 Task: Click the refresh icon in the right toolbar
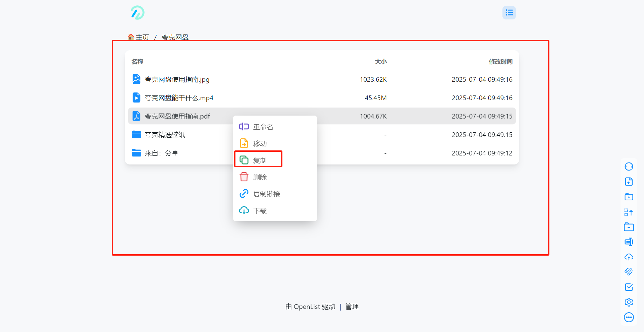pyautogui.click(x=629, y=167)
